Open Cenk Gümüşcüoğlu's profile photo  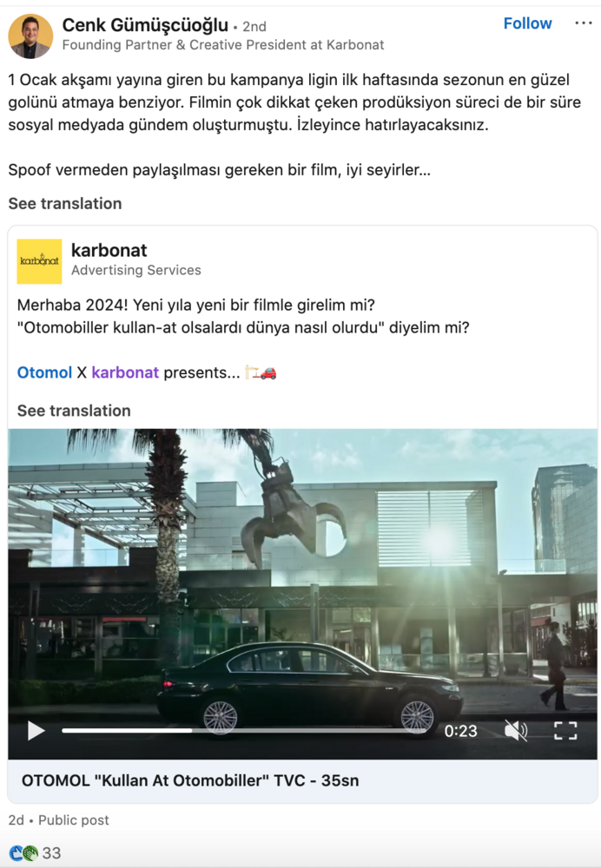pyautogui.click(x=30, y=36)
